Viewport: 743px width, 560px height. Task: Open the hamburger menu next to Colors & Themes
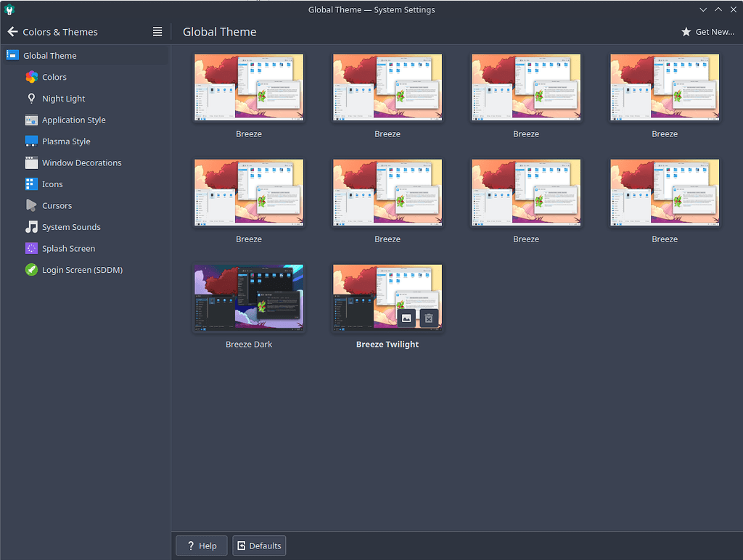click(x=157, y=31)
